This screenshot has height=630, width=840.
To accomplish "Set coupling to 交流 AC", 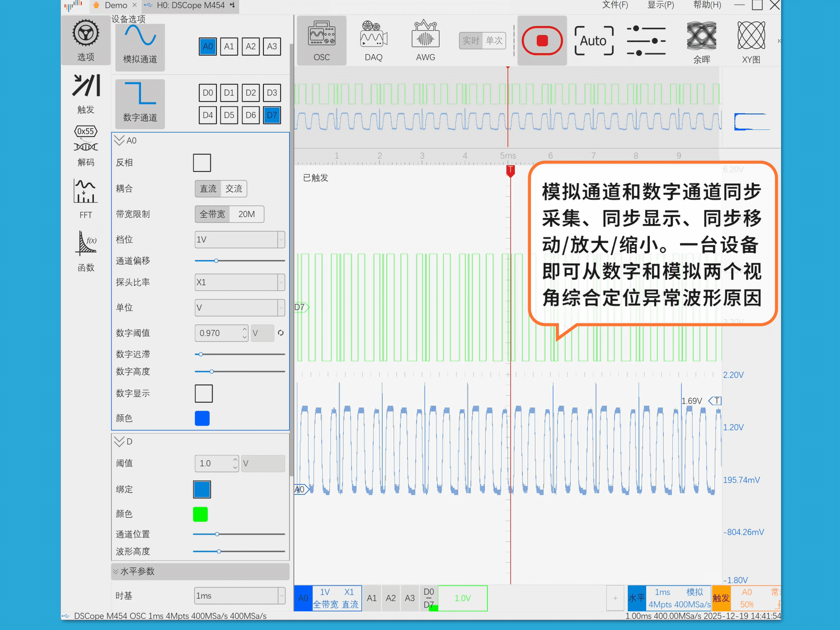I will coord(233,189).
